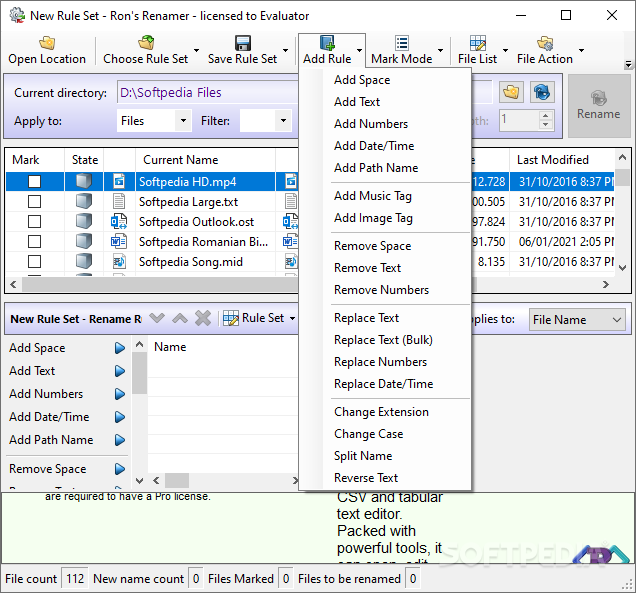Viewport: 636px width, 593px height.
Task: Choose Replace Text (Bulk) menu entry
Action: 385,340
